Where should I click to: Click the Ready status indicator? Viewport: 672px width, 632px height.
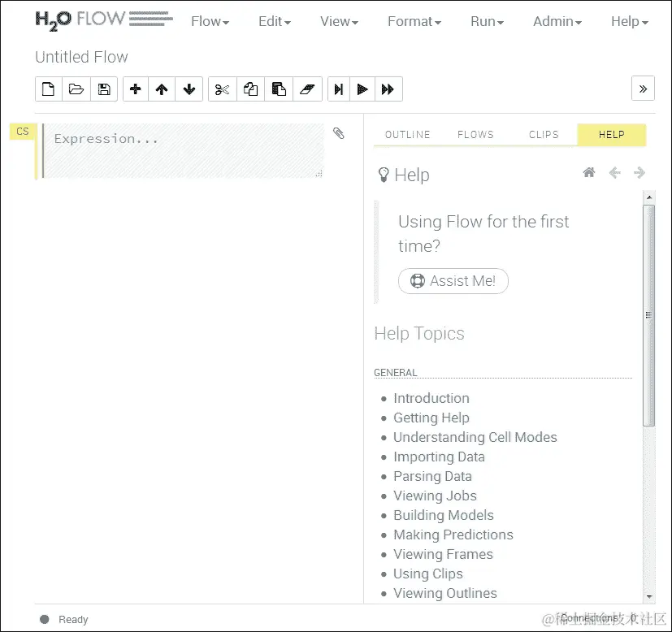pos(64,620)
